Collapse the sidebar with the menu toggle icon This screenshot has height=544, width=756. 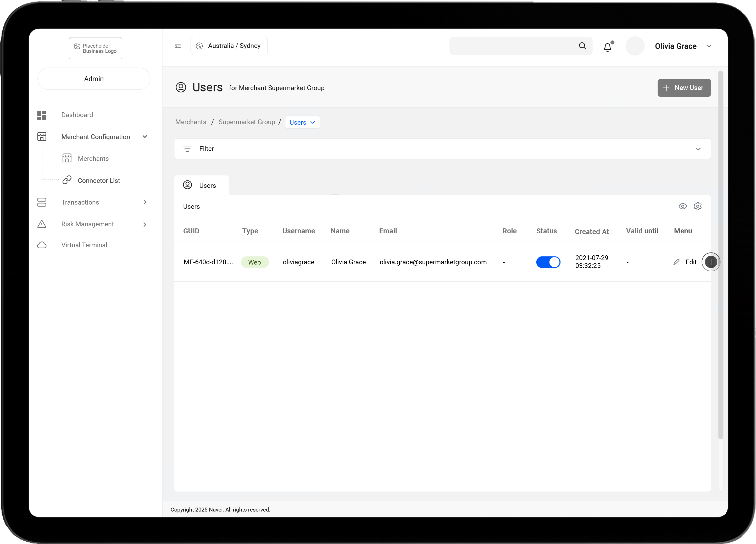(x=178, y=46)
